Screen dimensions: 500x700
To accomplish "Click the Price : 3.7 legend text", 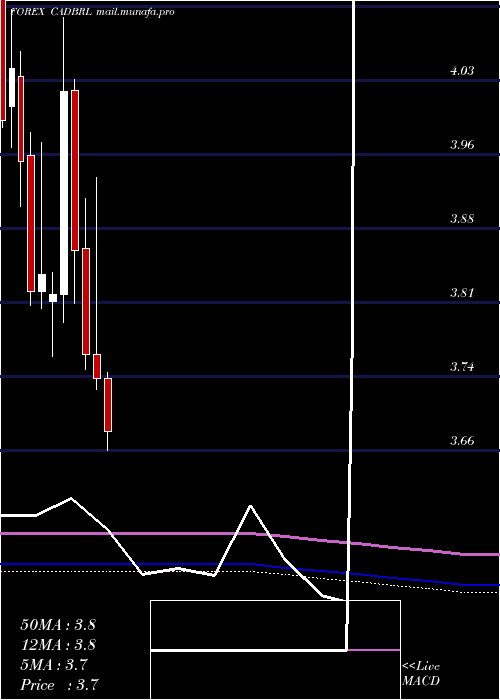I will (x=59, y=684).
